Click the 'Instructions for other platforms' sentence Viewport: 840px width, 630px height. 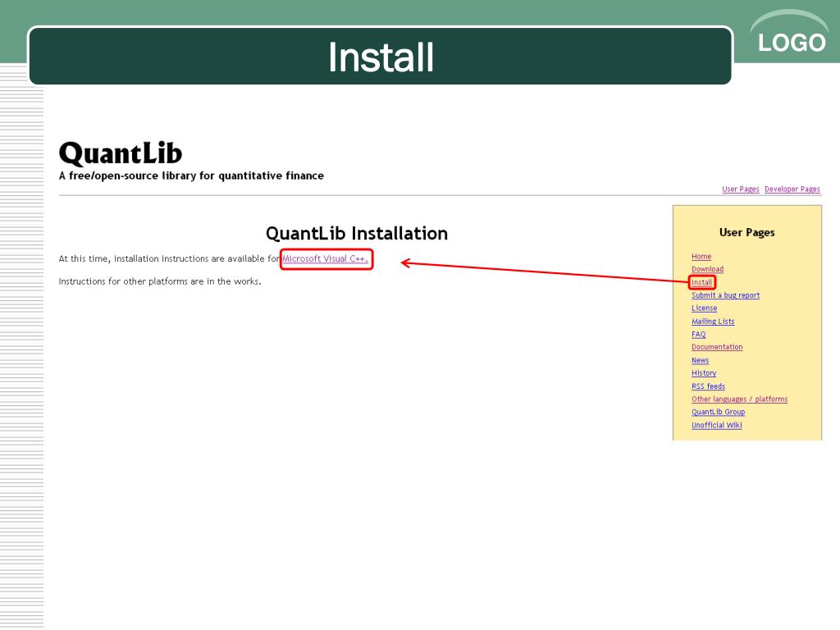pyautogui.click(x=160, y=281)
